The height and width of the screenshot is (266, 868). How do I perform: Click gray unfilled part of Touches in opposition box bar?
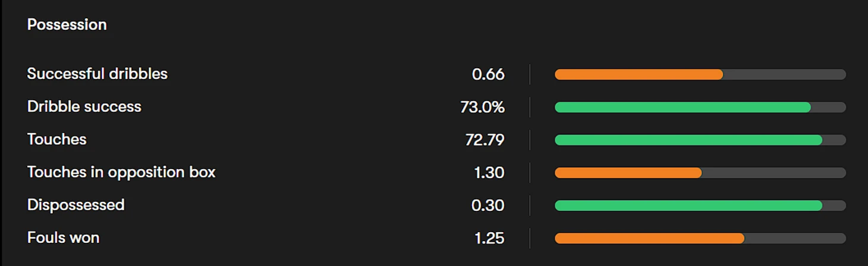[774, 173]
